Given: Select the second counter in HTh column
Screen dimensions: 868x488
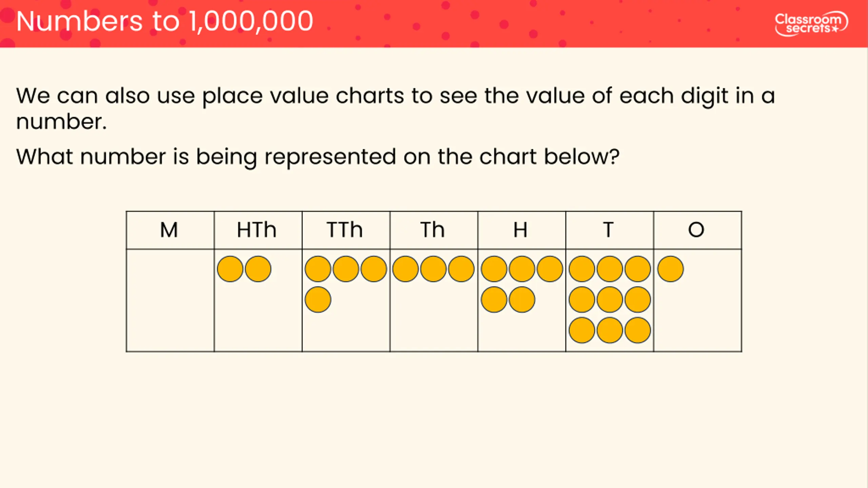Looking at the screenshot, I should 258,269.
